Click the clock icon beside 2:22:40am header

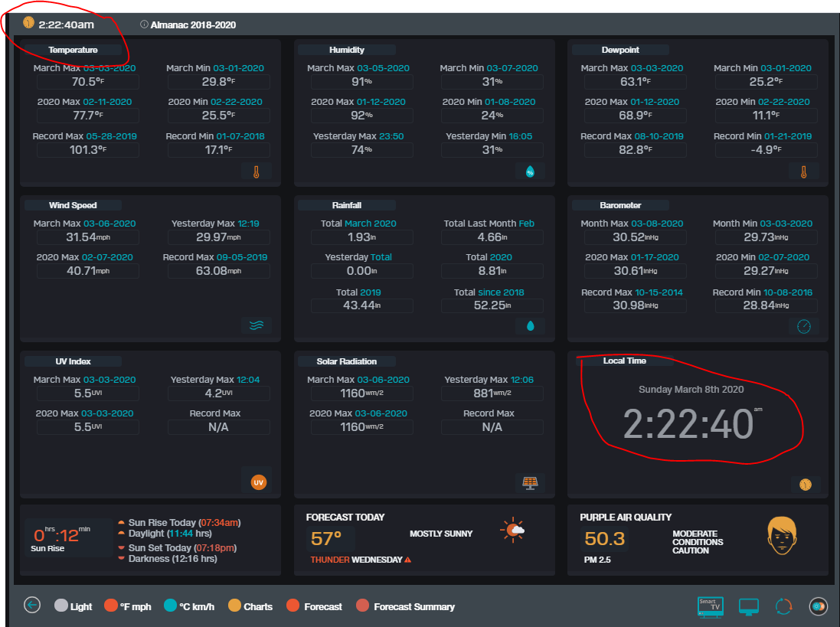pyautogui.click(x=28, y=22)
